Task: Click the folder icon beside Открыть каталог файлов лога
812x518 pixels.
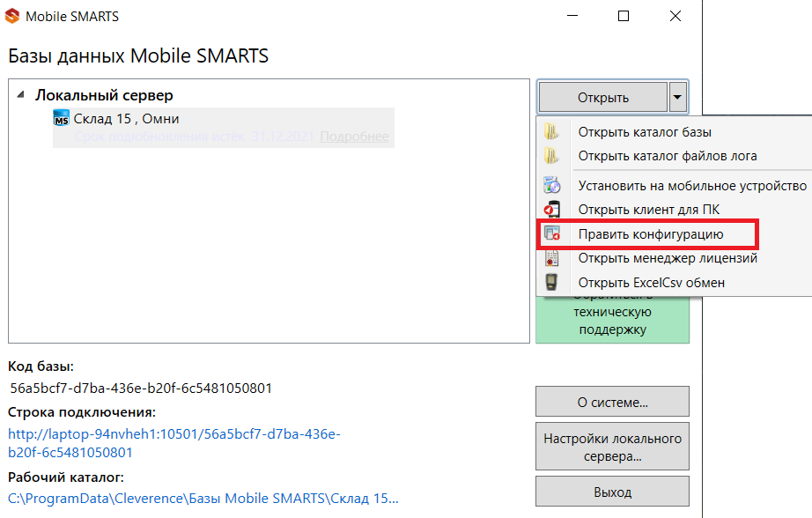Action: click(x=551, y=156)
